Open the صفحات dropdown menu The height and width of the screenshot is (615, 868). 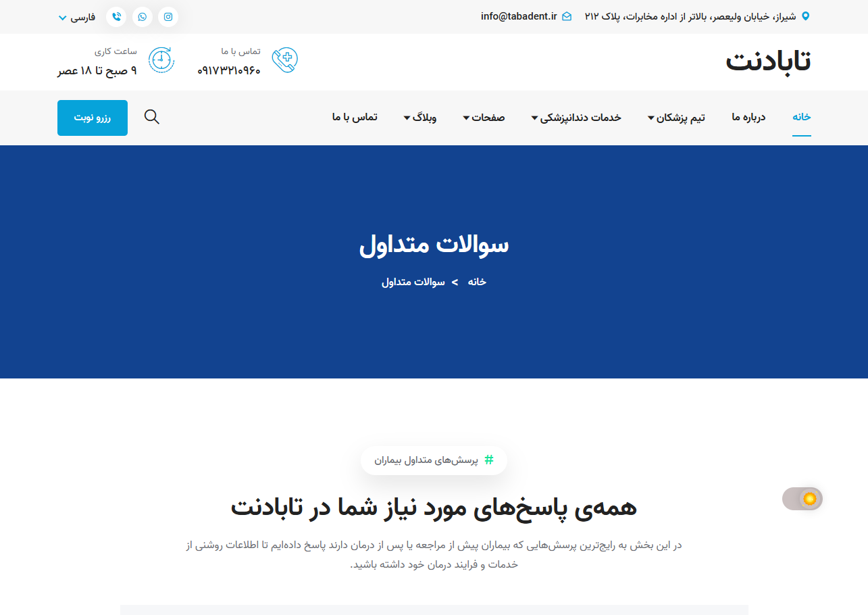click(484, 117)
